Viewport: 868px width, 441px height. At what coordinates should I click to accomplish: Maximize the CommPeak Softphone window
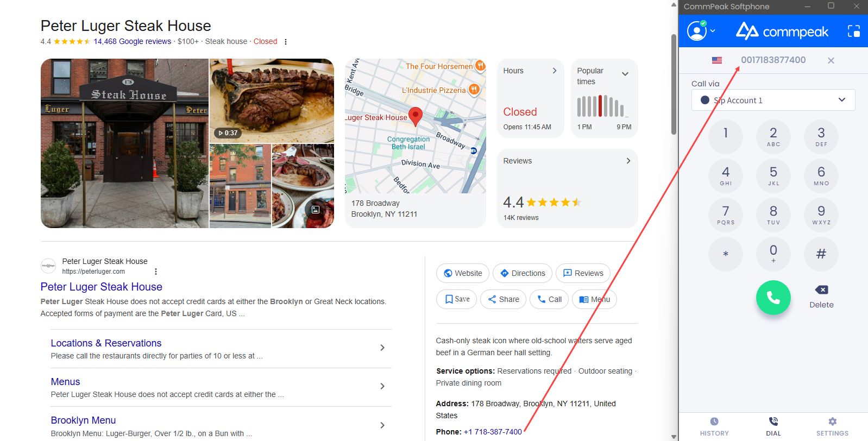click(x=831, y=6)
